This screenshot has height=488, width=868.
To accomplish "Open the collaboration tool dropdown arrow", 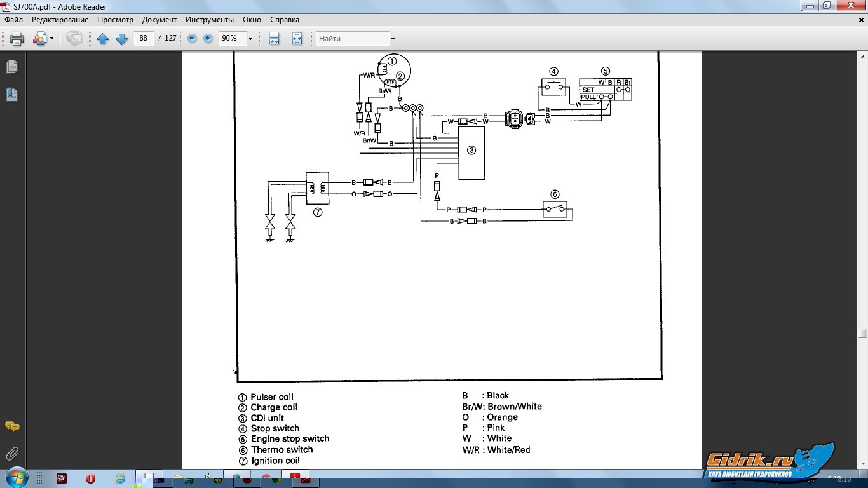I will click(x=51, y=39).
